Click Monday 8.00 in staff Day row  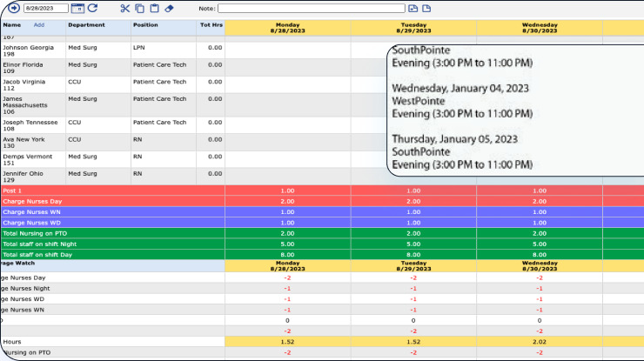pyautogui.click(x=287, y=255)
